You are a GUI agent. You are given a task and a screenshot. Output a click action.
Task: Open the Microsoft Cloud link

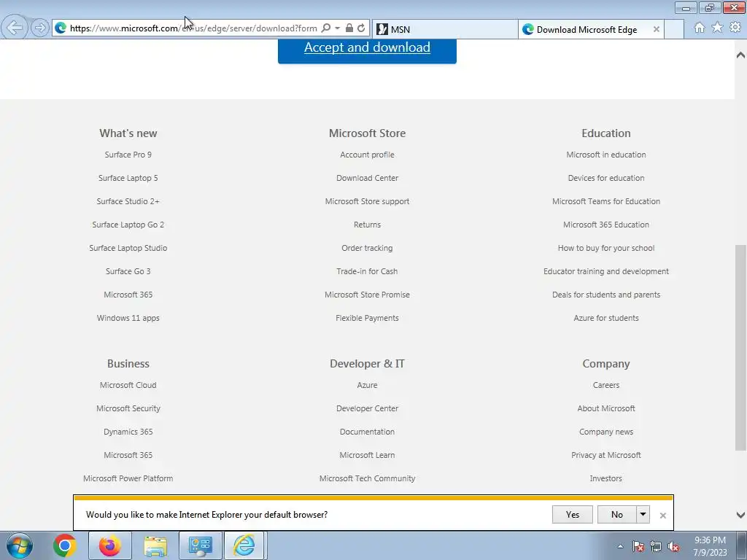128,385
